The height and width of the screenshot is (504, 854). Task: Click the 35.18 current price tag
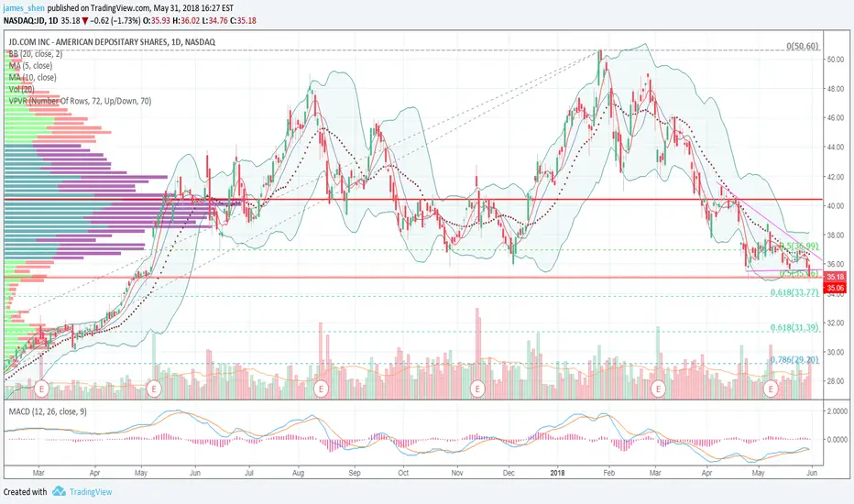click(x=835, y=278)
